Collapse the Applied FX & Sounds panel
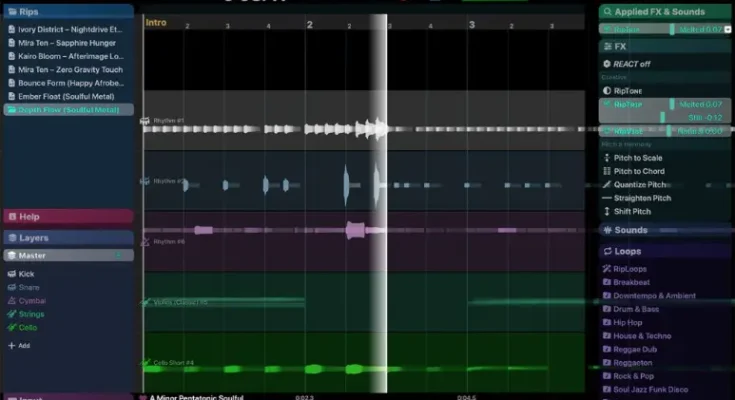This screenshot has height=400, width=735. coord(666,12)
